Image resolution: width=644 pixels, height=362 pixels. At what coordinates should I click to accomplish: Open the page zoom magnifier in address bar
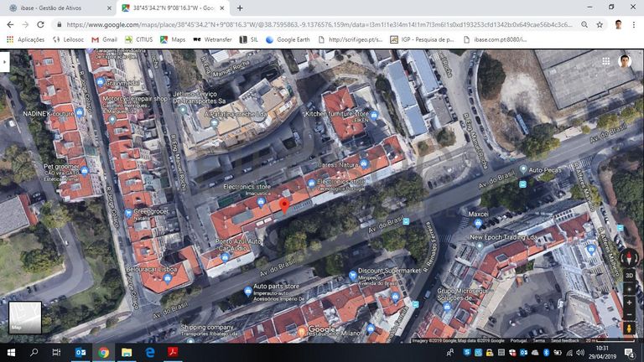tap(584, 24)
